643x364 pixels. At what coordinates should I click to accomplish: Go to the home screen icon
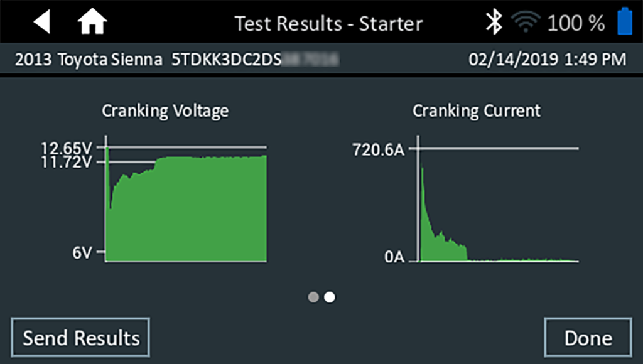pyautogui.click(x=92, y=23)
